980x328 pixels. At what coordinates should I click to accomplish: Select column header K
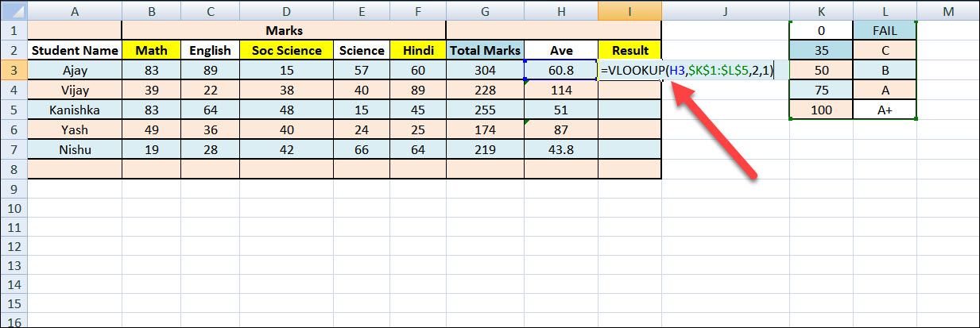[821, 11]
